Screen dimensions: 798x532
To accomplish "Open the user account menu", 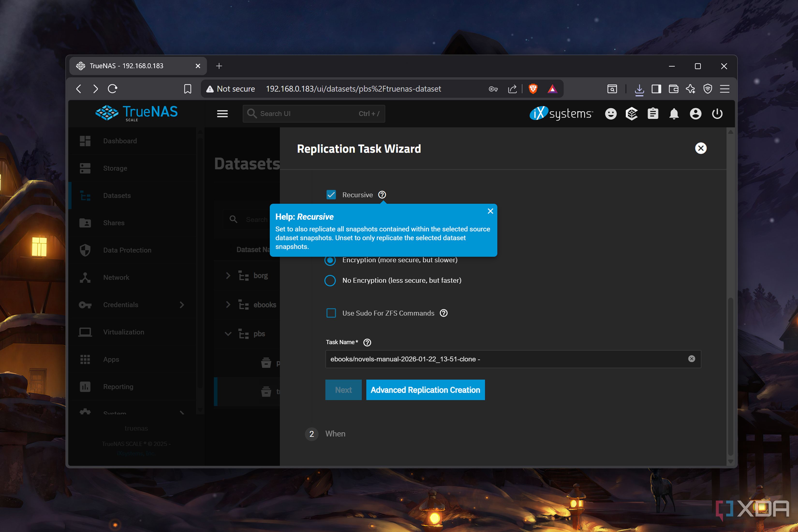I will pyautogui.click(x=695, y=114).
